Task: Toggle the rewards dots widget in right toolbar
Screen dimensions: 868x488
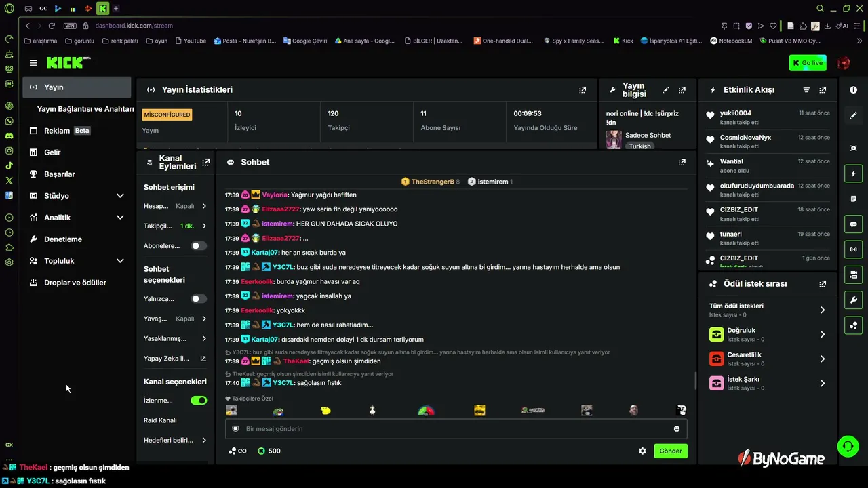Action: coord(853,325)
